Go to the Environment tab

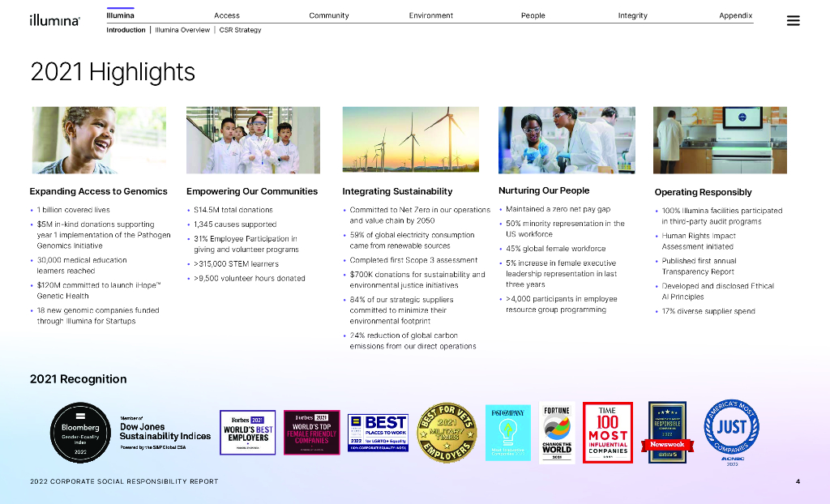[431, 15]
